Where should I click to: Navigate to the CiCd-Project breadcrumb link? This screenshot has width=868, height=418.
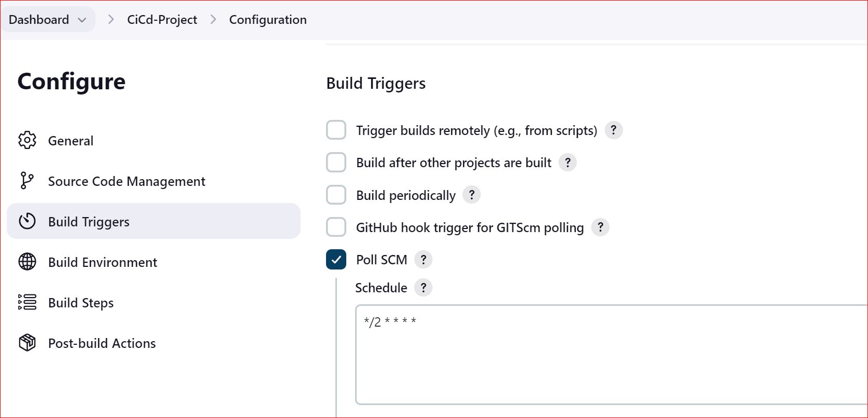(161, 19)
